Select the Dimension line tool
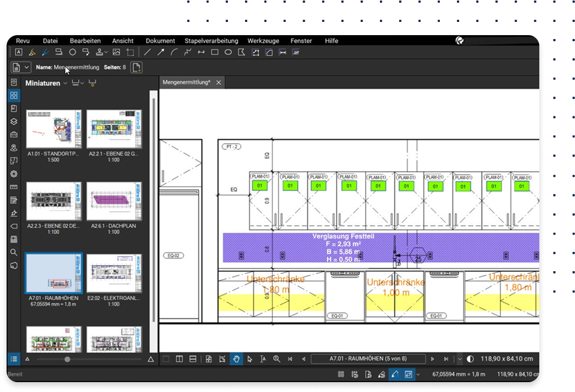 (x=201, y=52)
